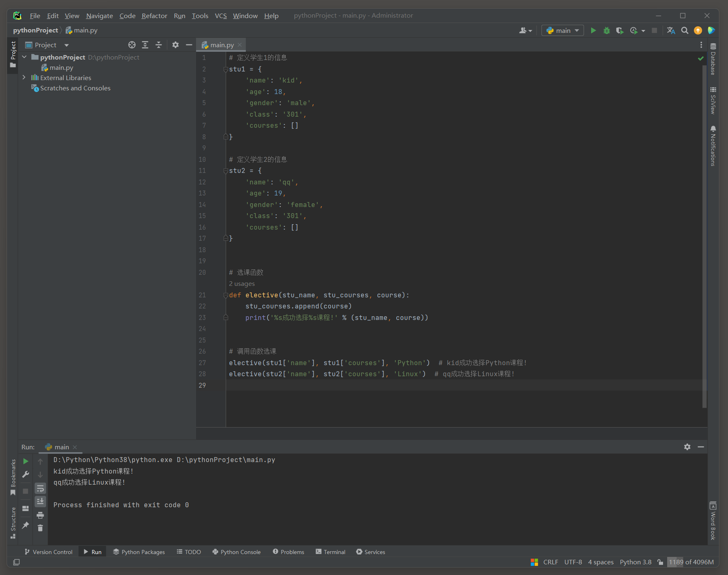
Task: Open Version Control tool window
Action: [48, 552]
